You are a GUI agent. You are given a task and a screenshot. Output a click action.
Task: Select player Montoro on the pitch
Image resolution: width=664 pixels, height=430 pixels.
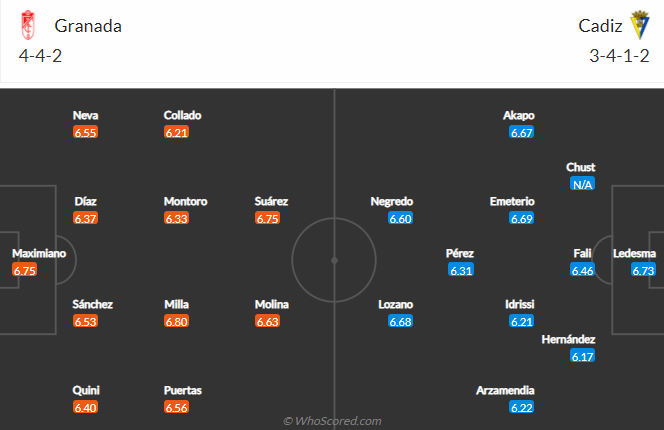[x=185, y=201]
